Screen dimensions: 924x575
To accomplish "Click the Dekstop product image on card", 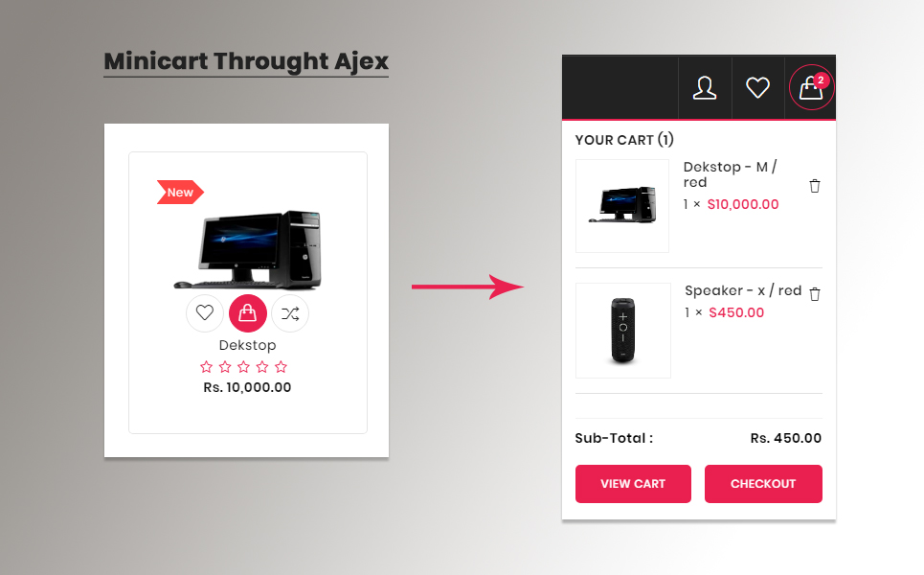I will coord(248,249).
